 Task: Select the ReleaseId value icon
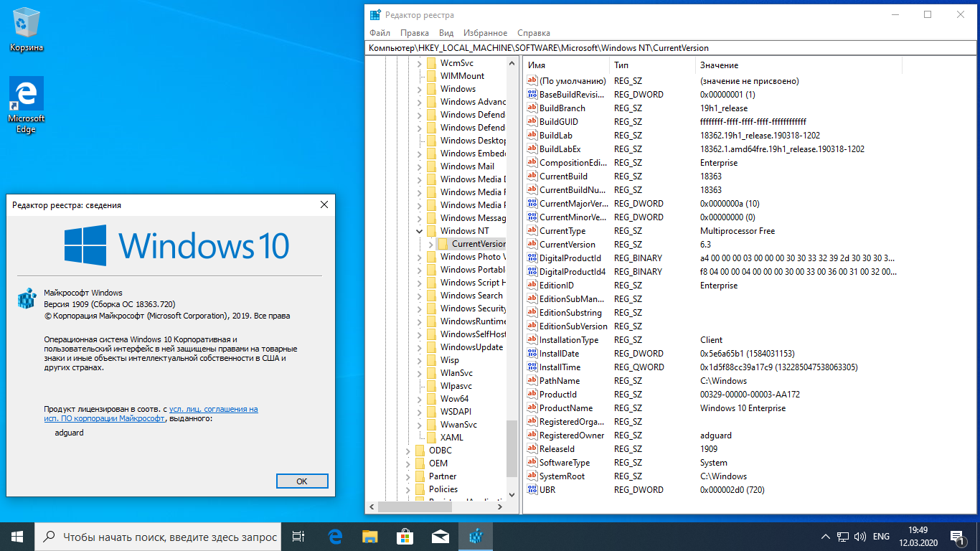click(532, 449)
